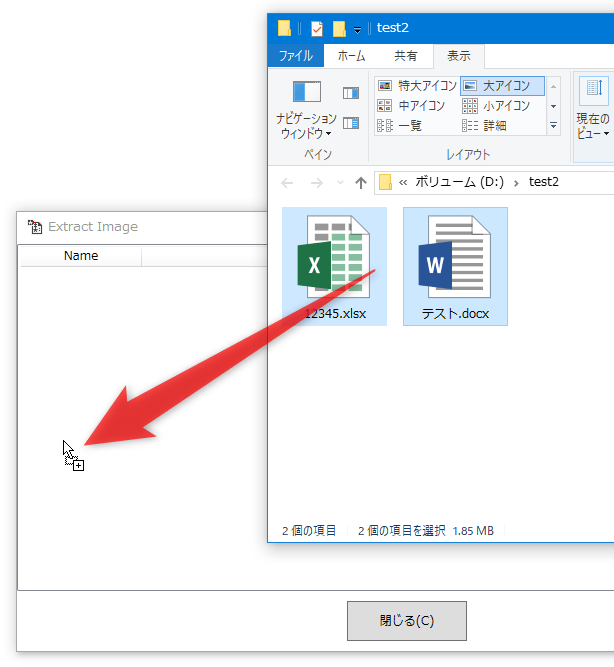
Task: Click the Name column header in Extract Image
Action: coord(81,256)
